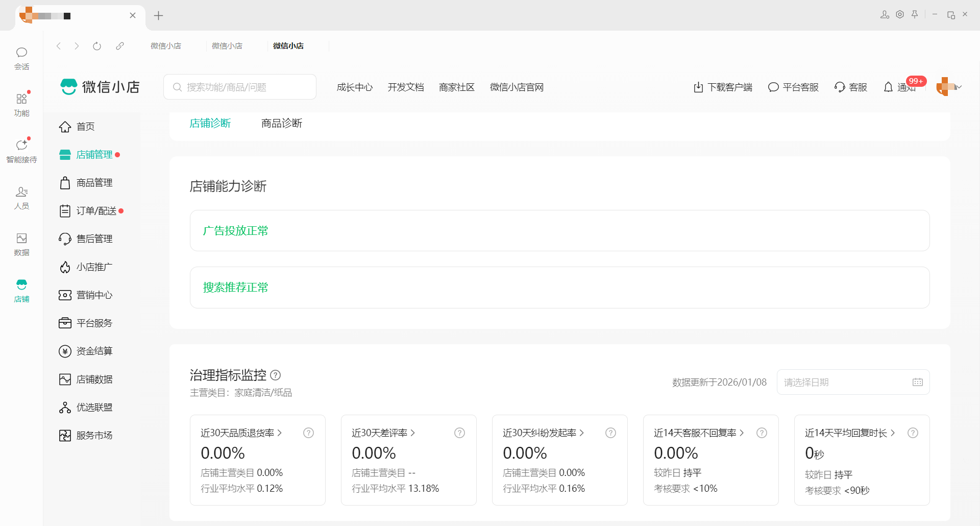Open the 开发文档 link
The image size is (980, 526).
click(x=406, y=87)
